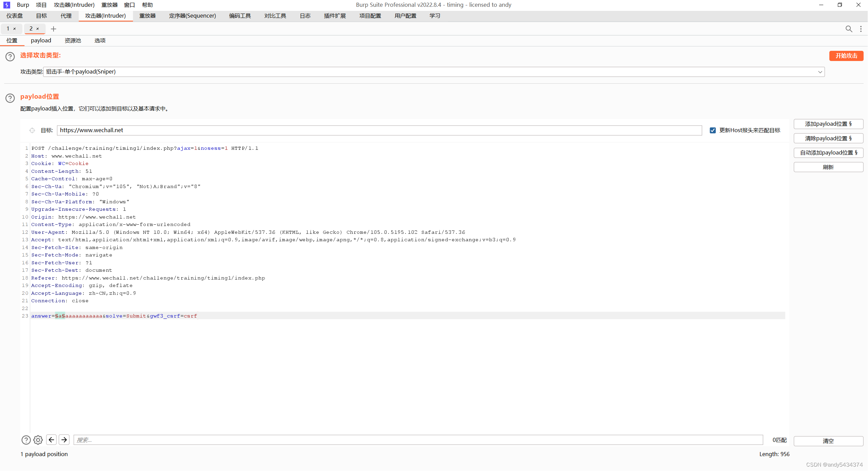The width and height of the screenshot is (868, 471).
Task: Click the 清空 button
Action: pyautogui.click(x=828, y=441)
